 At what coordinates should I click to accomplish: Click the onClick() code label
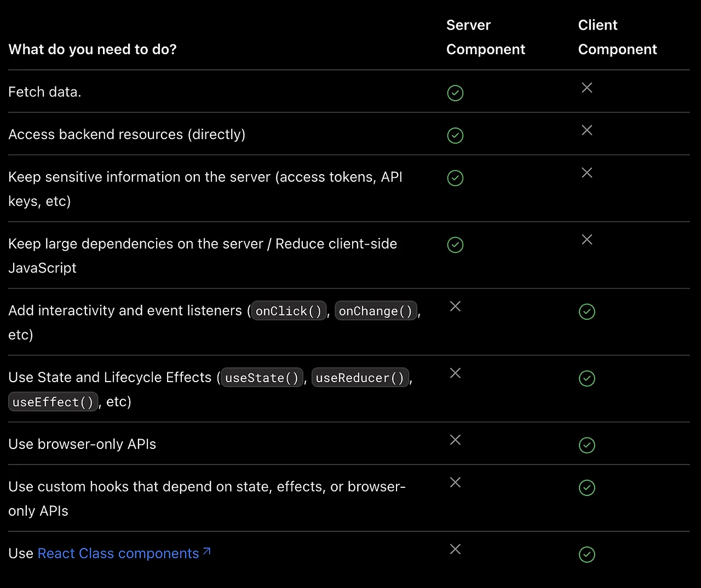click(x=289, y=311)
